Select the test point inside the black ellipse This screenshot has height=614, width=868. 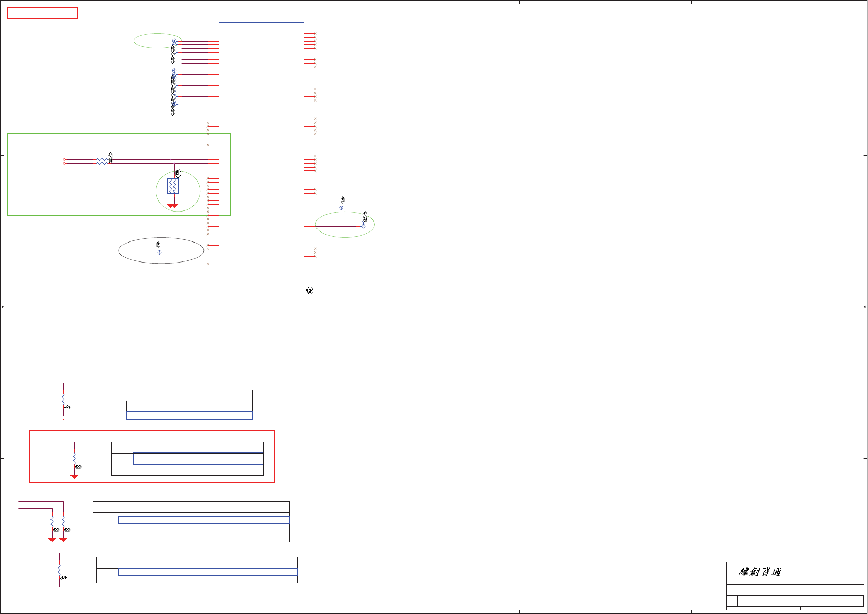coord(160,253)
